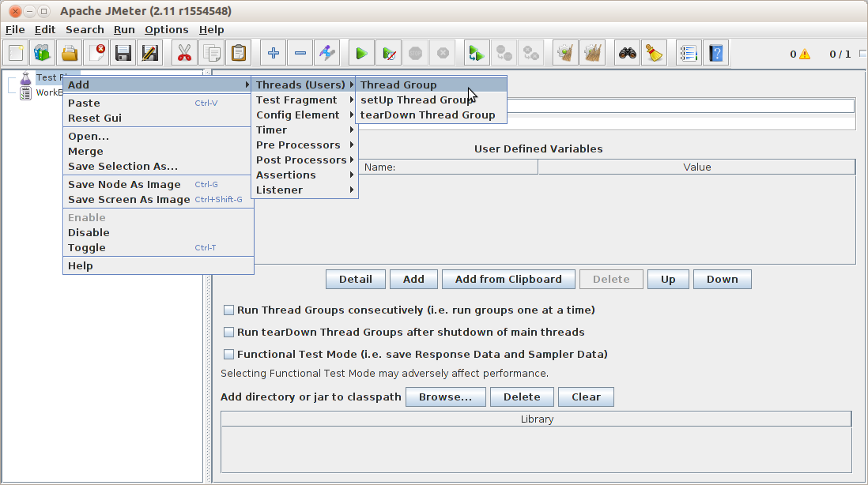The image size is (868, 485).
Task: Click the Copy toolbar icon
Action: click(x=211, y=53)
